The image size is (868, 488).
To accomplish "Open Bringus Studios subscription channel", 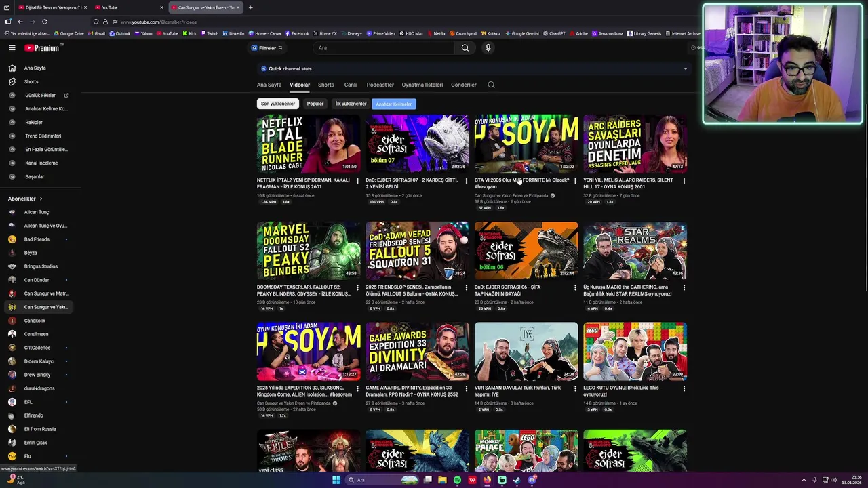I will 41,266.
